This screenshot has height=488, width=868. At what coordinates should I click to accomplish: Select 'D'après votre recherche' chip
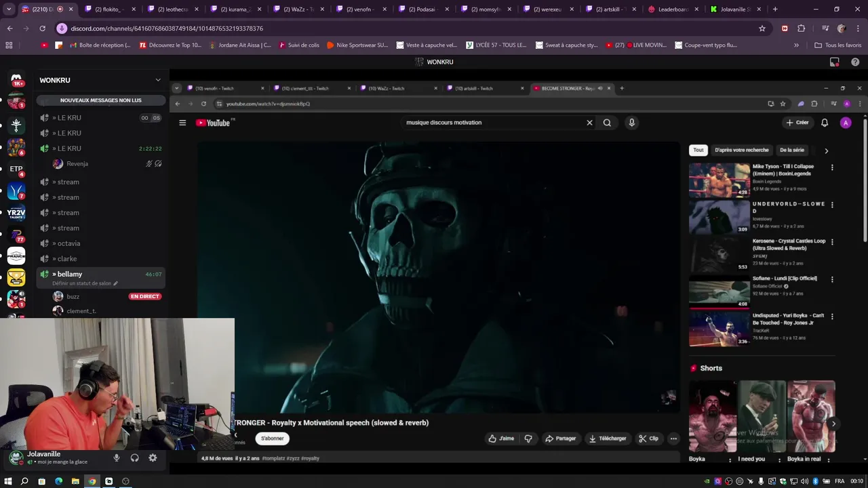click(x=742, y=150)
